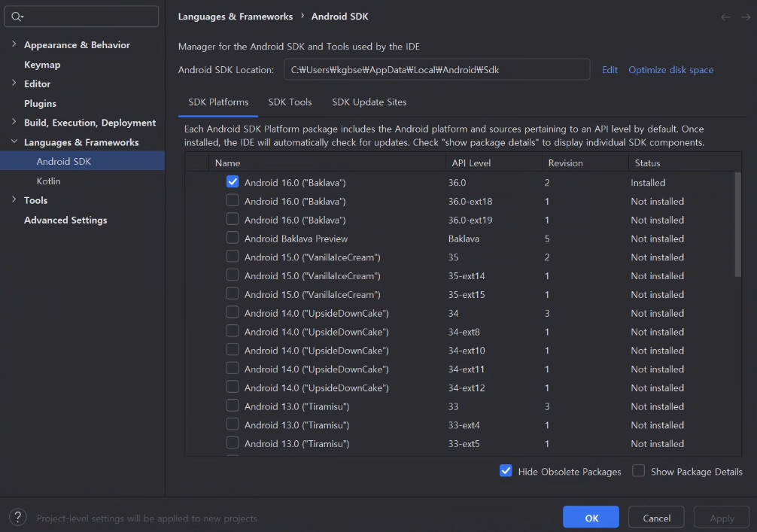757x532 pixels.
Task: Check Android 15.0 VanillaIceCream 35-ext15
Action: 233,293
